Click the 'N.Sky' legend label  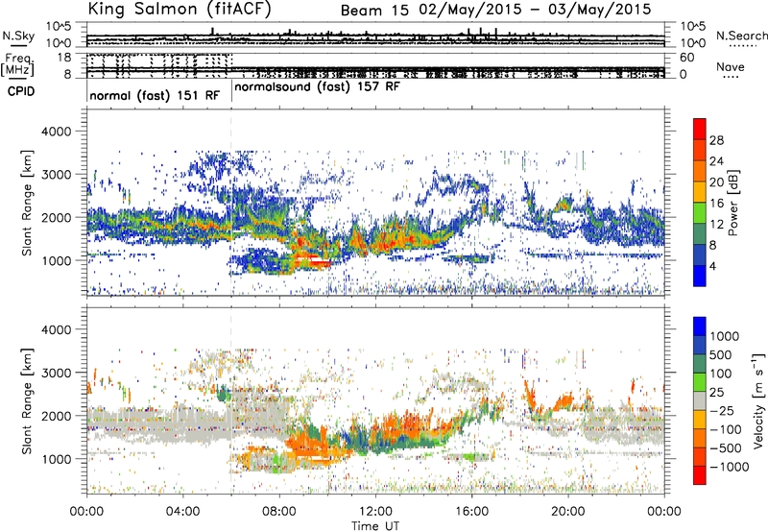coord(18,36)
